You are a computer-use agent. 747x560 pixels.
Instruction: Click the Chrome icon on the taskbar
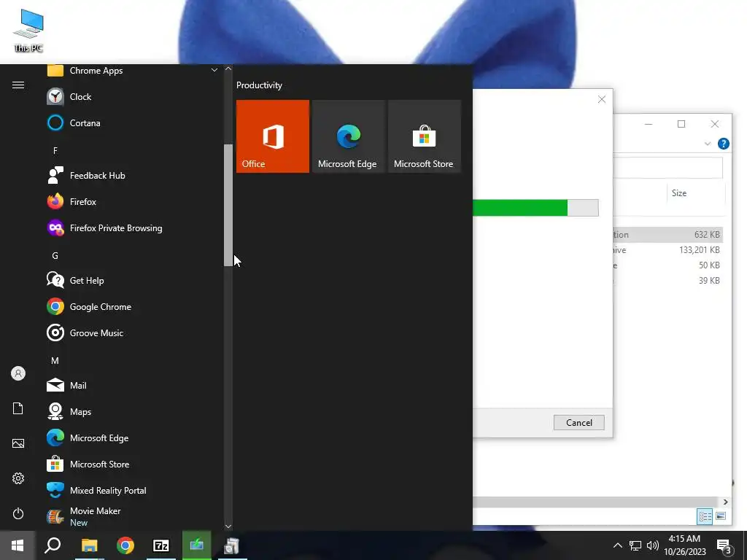pyautogui.click(x=125, y=545)
